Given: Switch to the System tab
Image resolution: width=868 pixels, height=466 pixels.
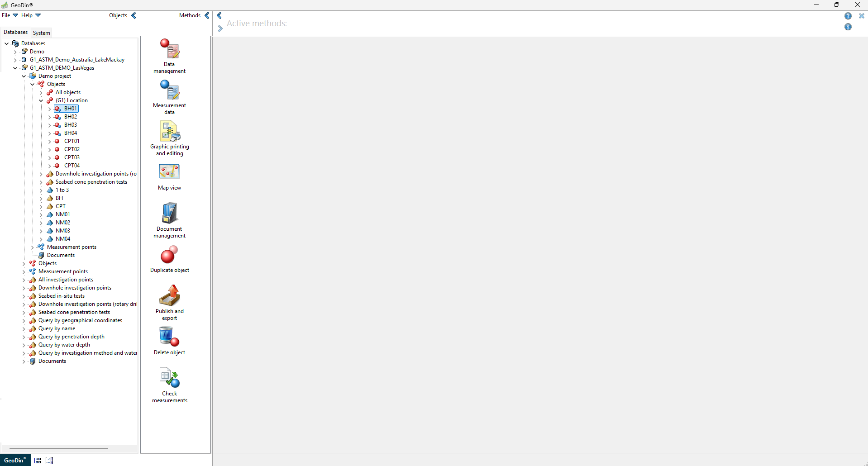Looking at the screenshot, I should (42, 33).
